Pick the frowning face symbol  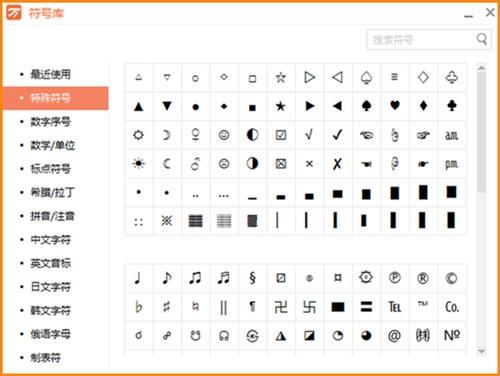pyautogui.click(x=224, y=164)
